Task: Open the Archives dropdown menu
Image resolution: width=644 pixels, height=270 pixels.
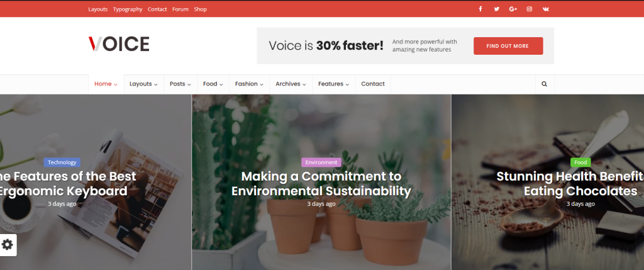Action: coord(291,84)
